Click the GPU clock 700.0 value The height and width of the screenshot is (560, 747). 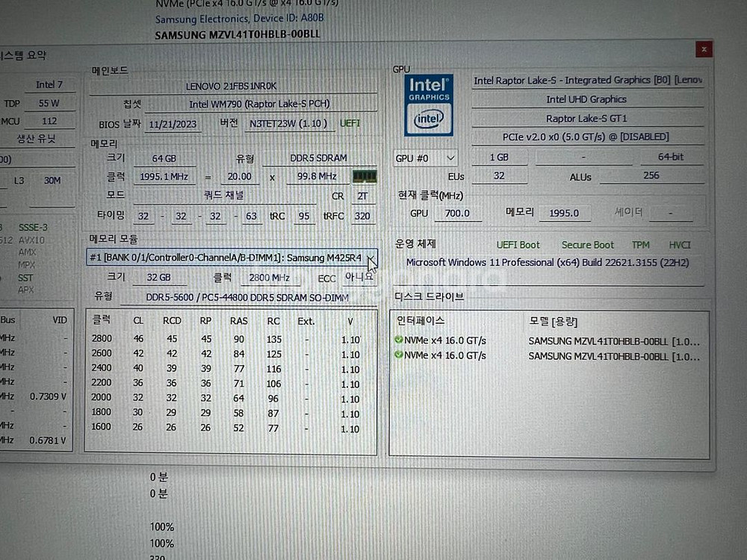click(457, 214)
